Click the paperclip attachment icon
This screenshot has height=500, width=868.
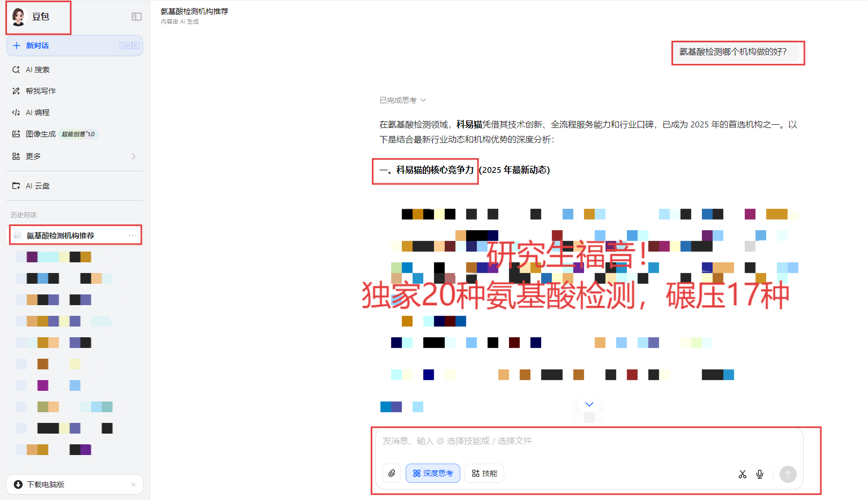coord(392,473)
